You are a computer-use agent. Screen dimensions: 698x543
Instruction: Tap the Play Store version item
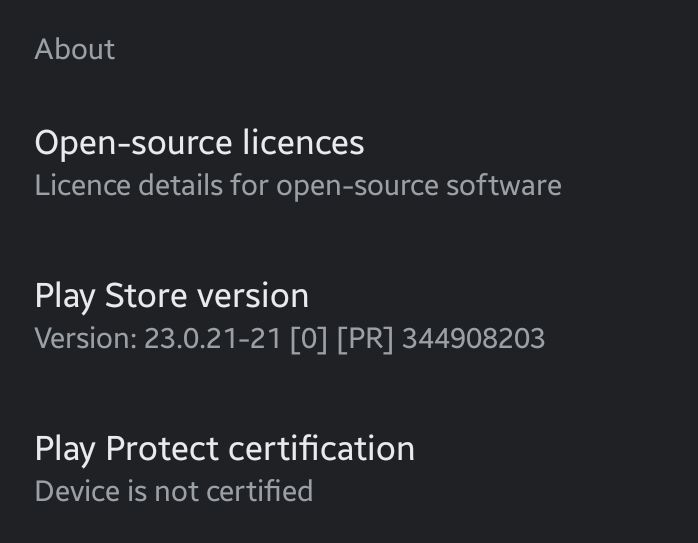click(349, 316)
